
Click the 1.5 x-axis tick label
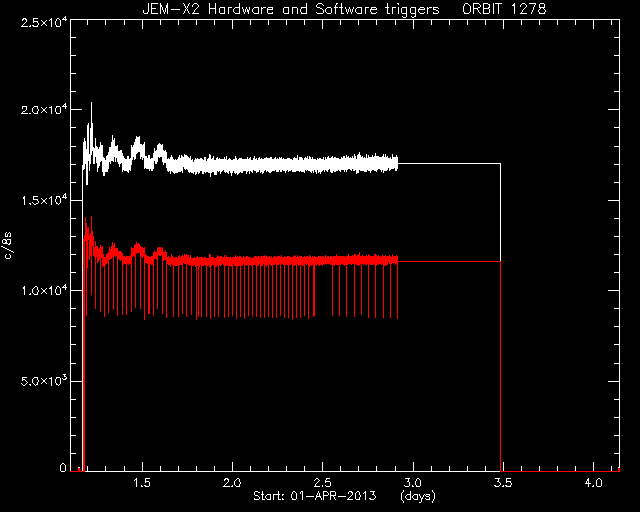click(142, 483)
